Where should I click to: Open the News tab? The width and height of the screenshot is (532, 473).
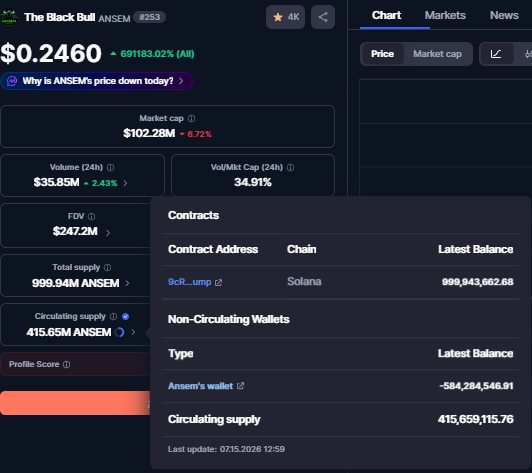(504, 15)
